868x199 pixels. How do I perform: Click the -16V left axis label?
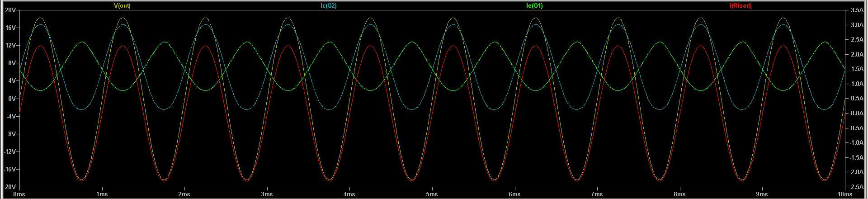pos(9,169)
